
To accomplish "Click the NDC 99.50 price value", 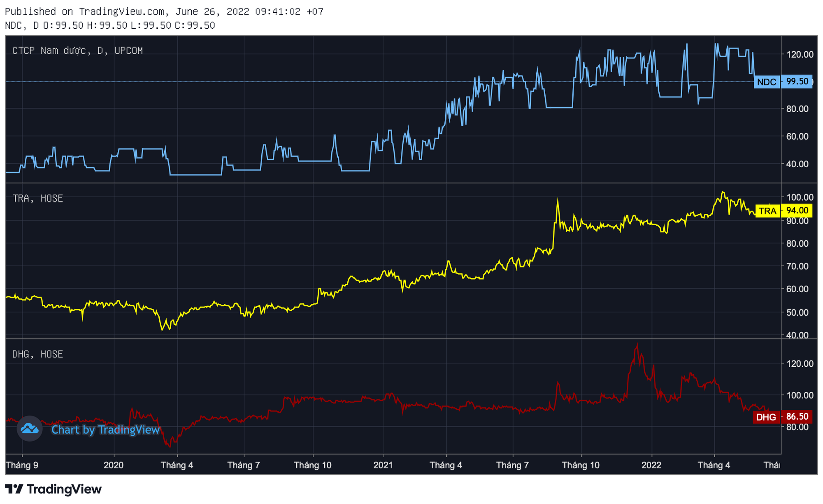I will click(x=797, y=82).
